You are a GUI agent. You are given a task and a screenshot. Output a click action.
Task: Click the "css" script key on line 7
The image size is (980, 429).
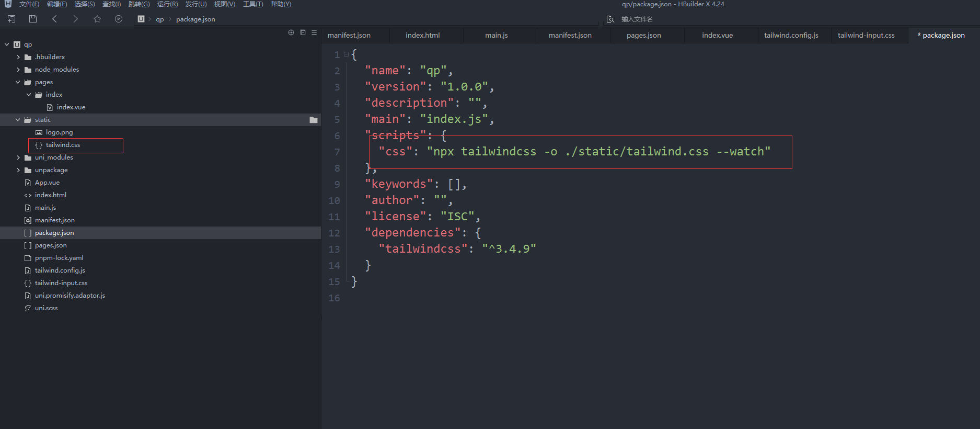coord(396,151)
